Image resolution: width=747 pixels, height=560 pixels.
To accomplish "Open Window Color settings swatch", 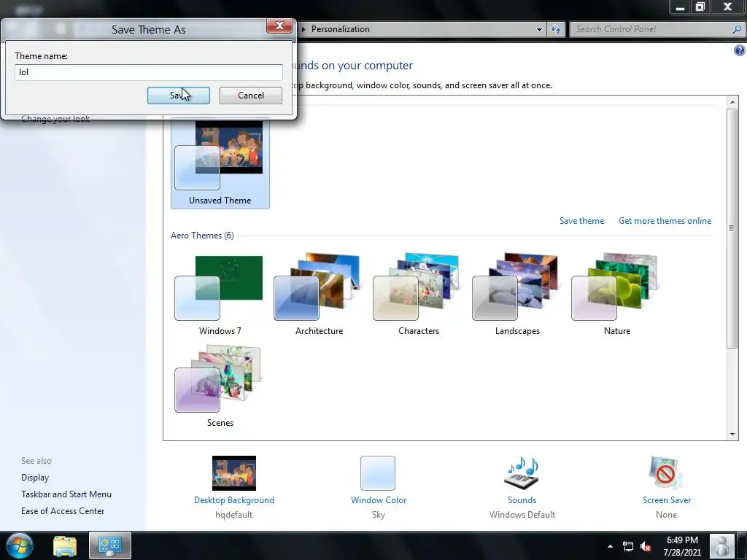I will (378, 473).
